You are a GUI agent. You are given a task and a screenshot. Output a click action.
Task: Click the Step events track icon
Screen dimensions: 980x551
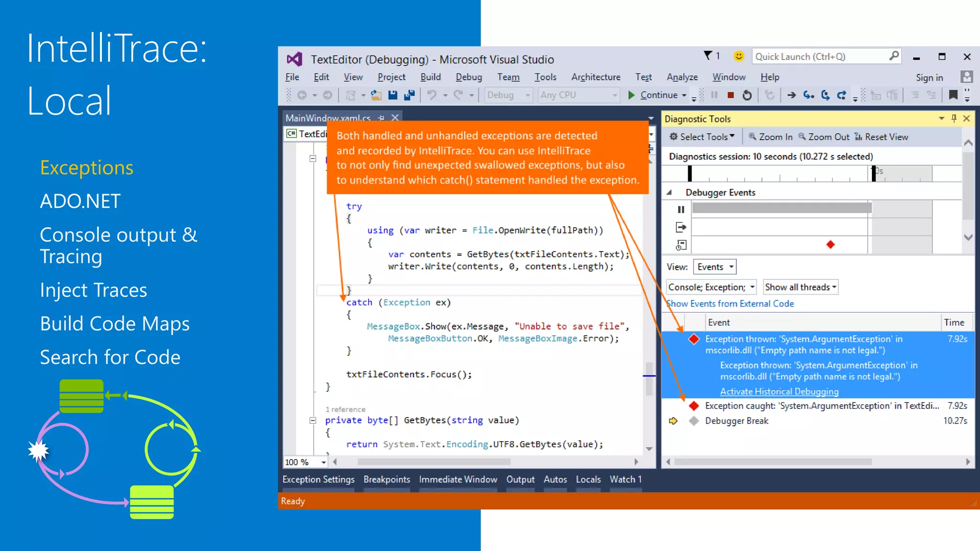[681, 227]
